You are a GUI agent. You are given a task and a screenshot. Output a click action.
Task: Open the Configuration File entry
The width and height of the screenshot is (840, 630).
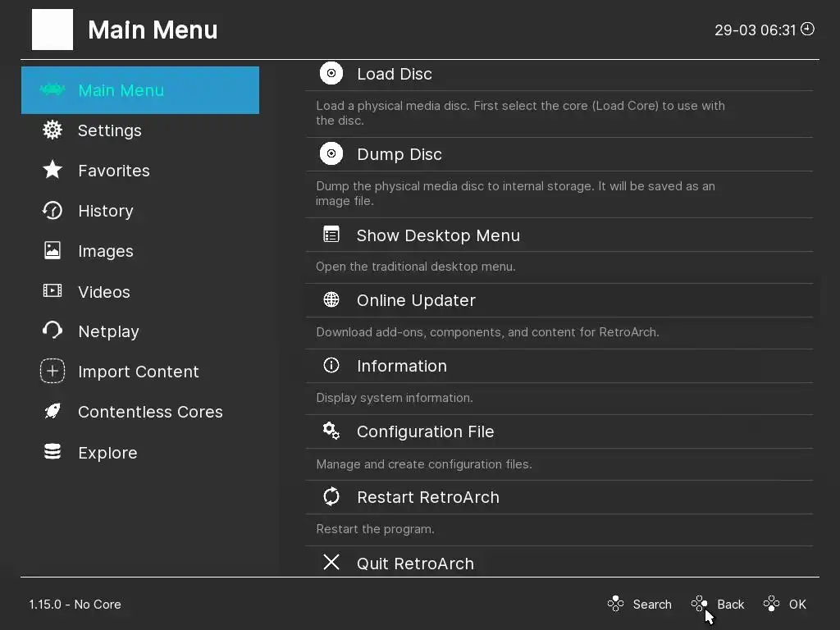[559, 431]
